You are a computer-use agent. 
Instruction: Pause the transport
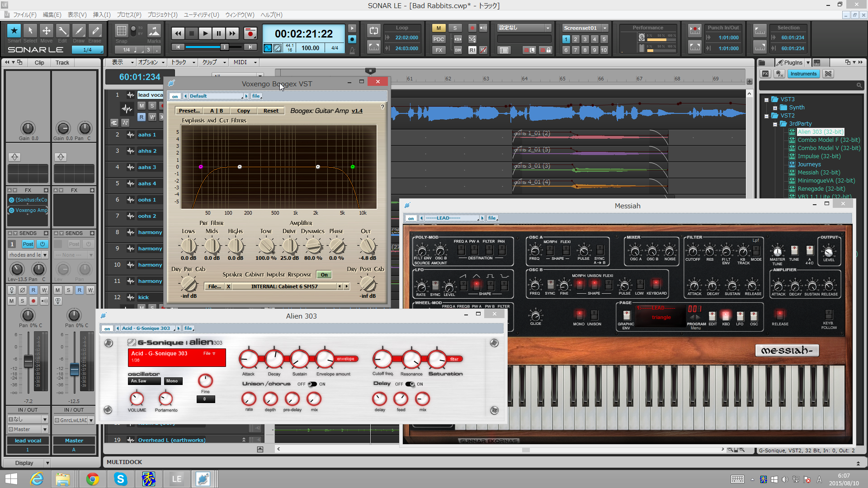pyautogui.click(x=219, y=33)
